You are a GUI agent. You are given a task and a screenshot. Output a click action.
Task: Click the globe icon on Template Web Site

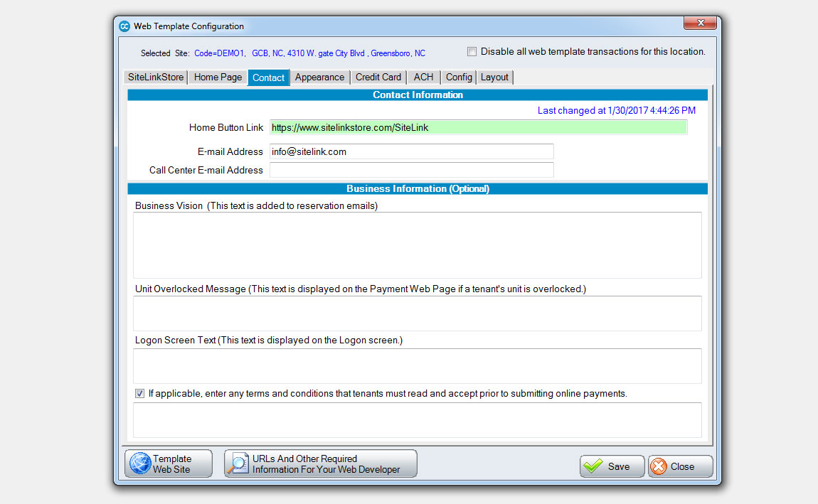click(138, 463)
